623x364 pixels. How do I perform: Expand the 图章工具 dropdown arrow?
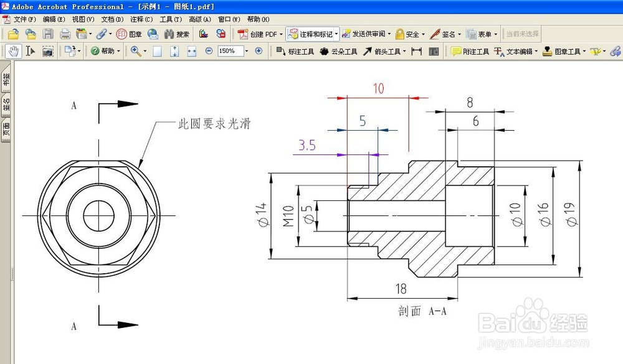584,51
